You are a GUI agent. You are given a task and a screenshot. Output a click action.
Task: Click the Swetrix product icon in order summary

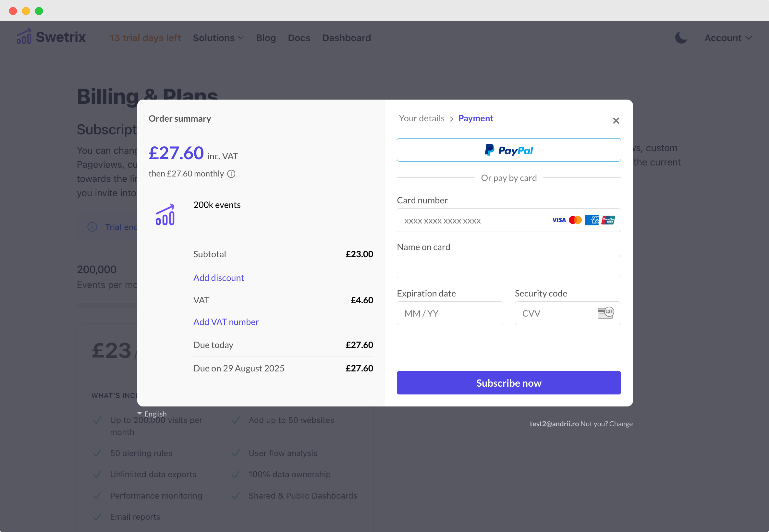click(165, 215)
